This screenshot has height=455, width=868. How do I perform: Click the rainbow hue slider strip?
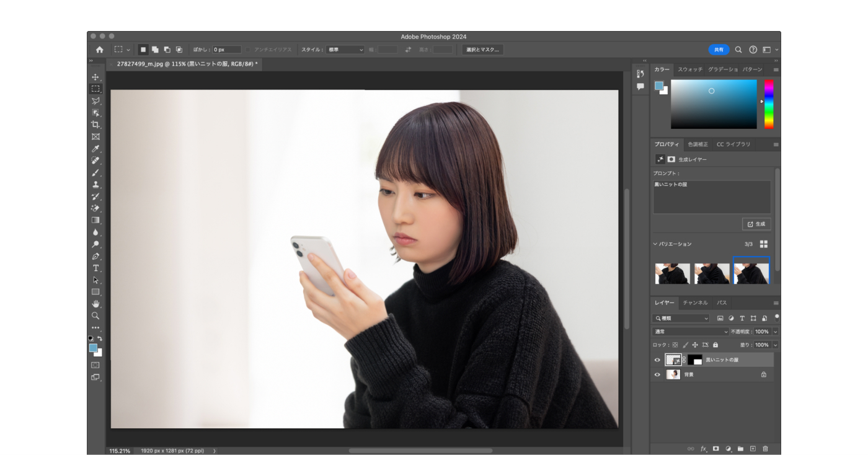769,104
